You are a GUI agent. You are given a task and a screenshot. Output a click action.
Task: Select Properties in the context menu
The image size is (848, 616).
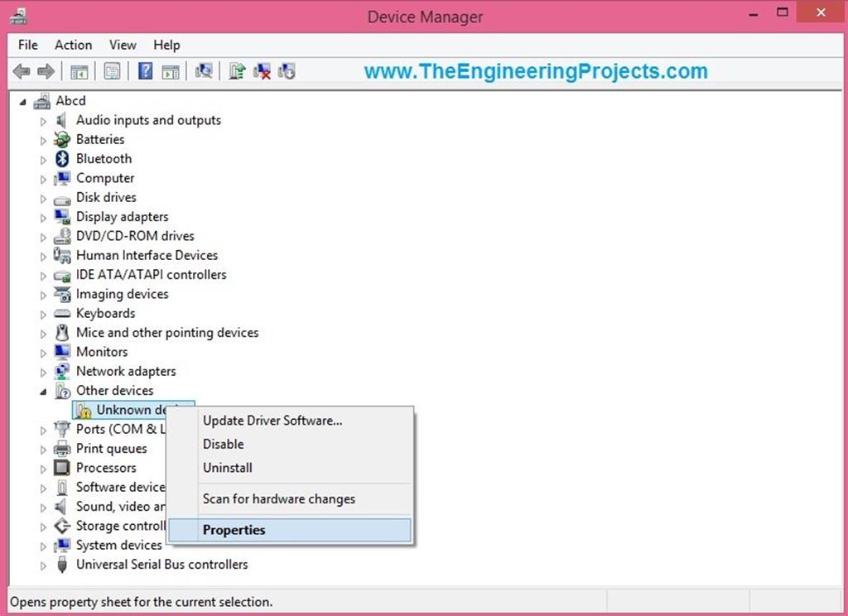[x=234, y=530]
